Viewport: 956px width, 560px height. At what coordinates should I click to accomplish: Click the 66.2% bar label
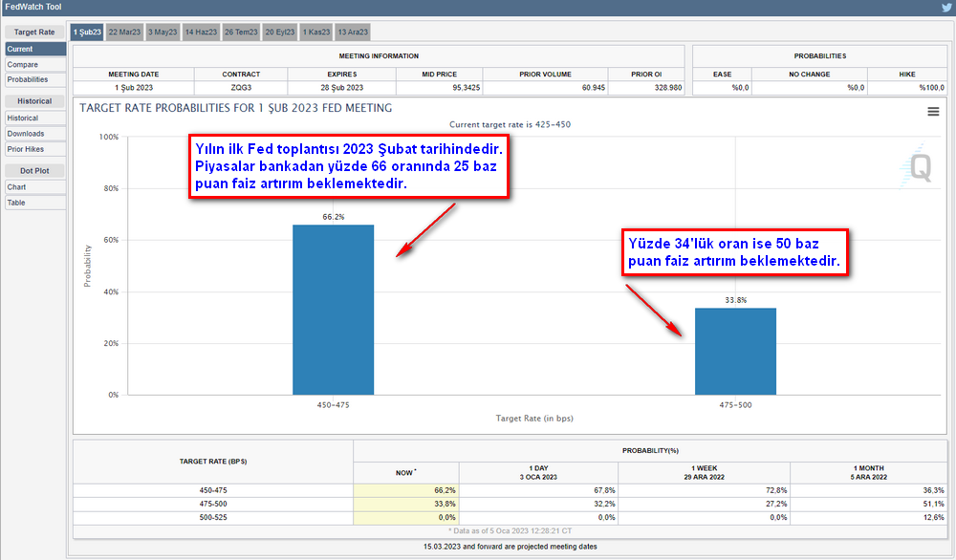(334, 217)
